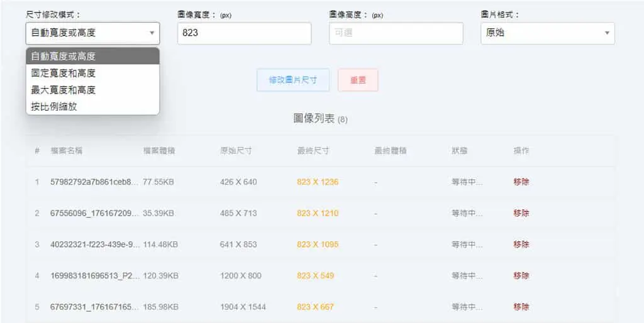This screenshot has height=323, width=644.
Task: Click final size 823 X 1095
Action: click(x=318, y=244)
